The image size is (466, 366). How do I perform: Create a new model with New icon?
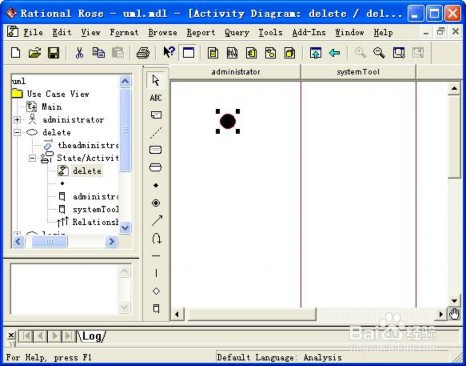[x=16, y=53]
